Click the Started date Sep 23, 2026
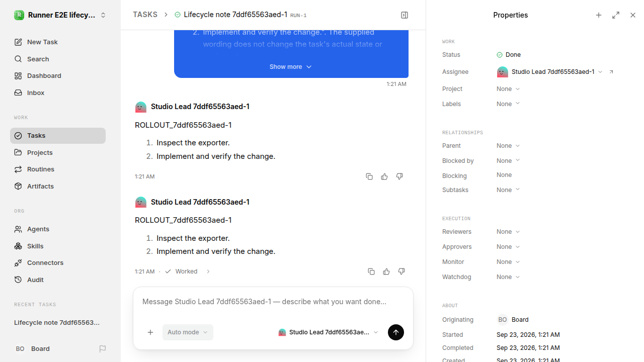Screen dimensions: 644x362 point(528,335)
